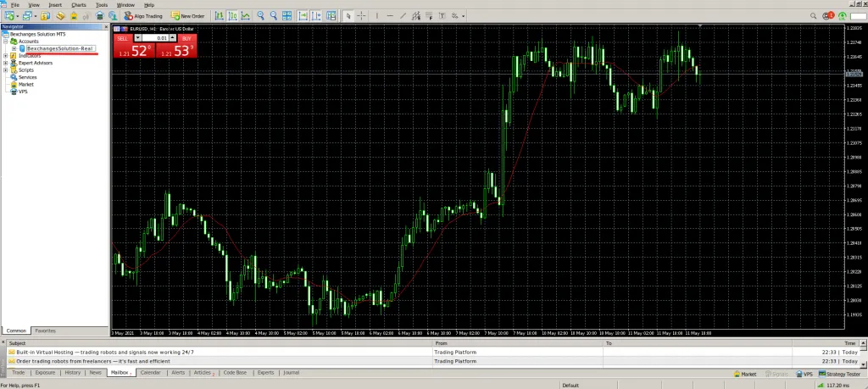Open the profiles dropdown arrow

36,16
